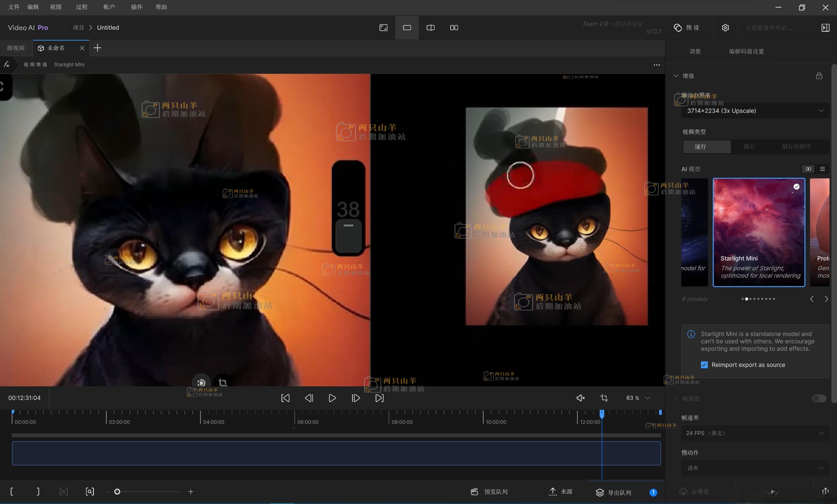The height and width of the screenshot is (504, 837).
Task: Select 隔行 interlaced video type
Action: coord(749,146)
